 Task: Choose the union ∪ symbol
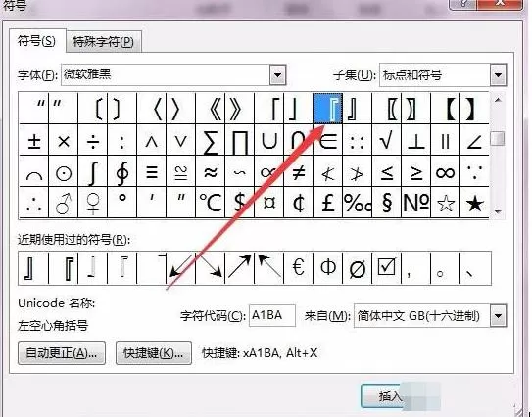[269, 140]
